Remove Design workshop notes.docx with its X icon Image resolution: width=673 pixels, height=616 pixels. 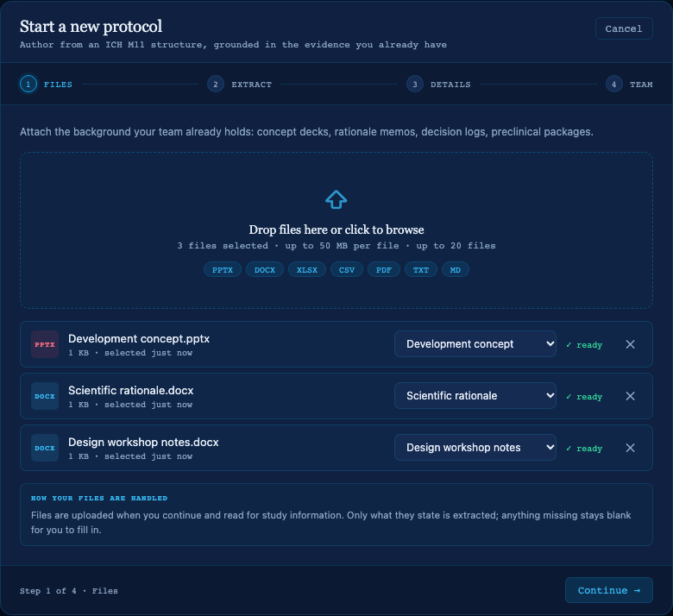[630, 448]
